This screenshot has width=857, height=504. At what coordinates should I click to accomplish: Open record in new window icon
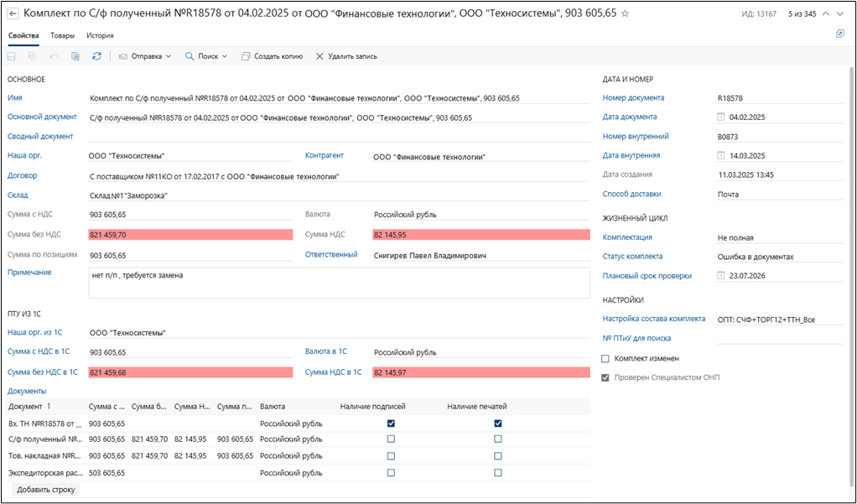(x=839, y=34)
